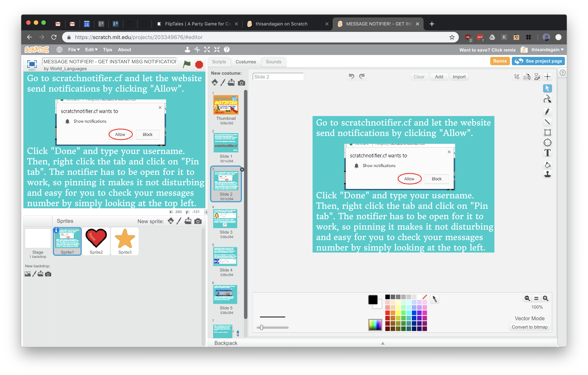The width and height of the screenshot is (588, 375).
Task: Select the Pencil tool
Action: click(x=547, y=112)
